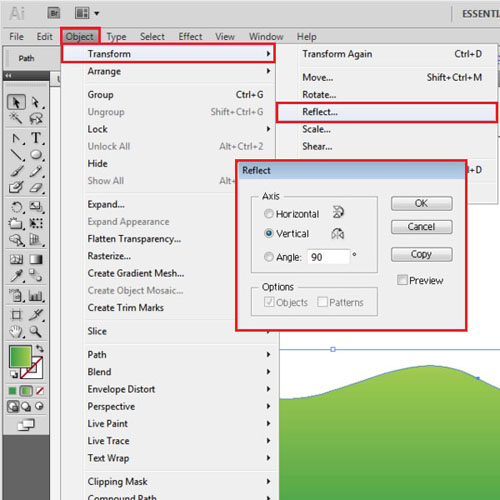The image size is (500, 500).
Task: Open Adobe Bridge via Br icon
Action: tap(54, 13)
